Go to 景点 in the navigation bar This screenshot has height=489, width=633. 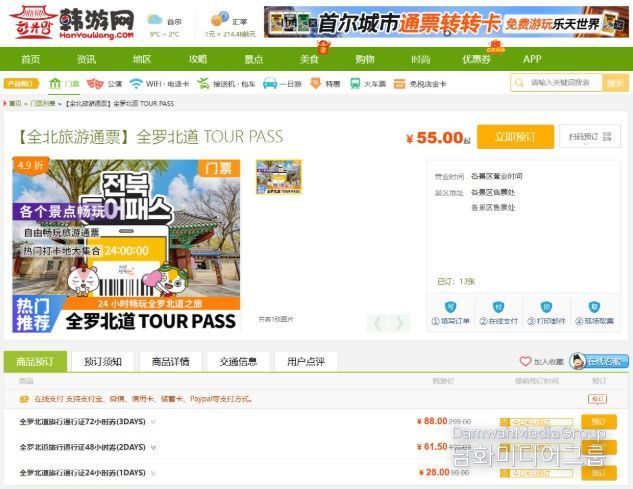pyautogui.click(x=254, y=59)
